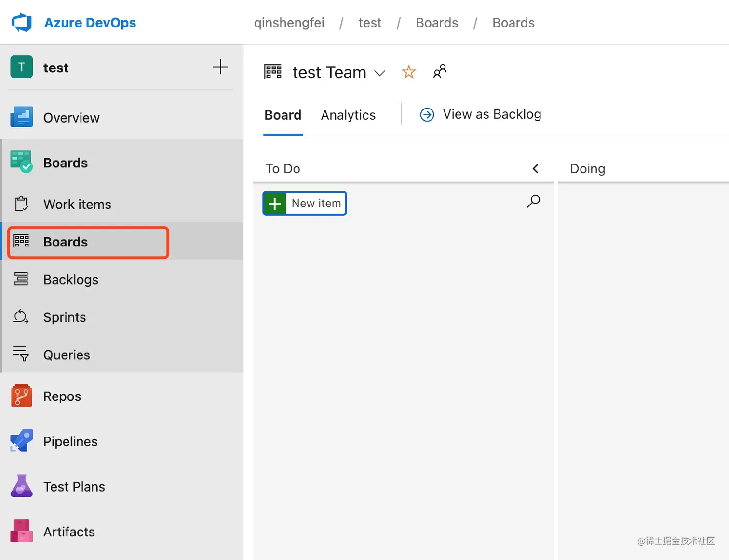
Task: Open Artifacts in the sidebar
Action: pyautogui.click(x=69, y=532)
